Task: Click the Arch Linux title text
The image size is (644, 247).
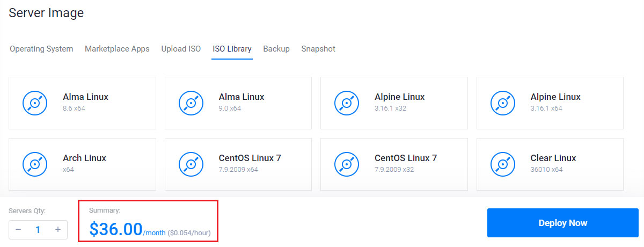Action: click(84, 158)
